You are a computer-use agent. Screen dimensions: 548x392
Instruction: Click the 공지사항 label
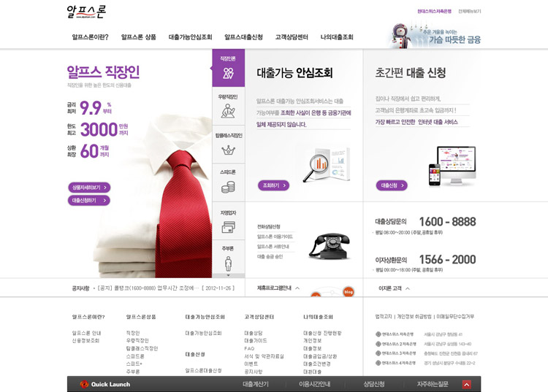coord(80,288)
